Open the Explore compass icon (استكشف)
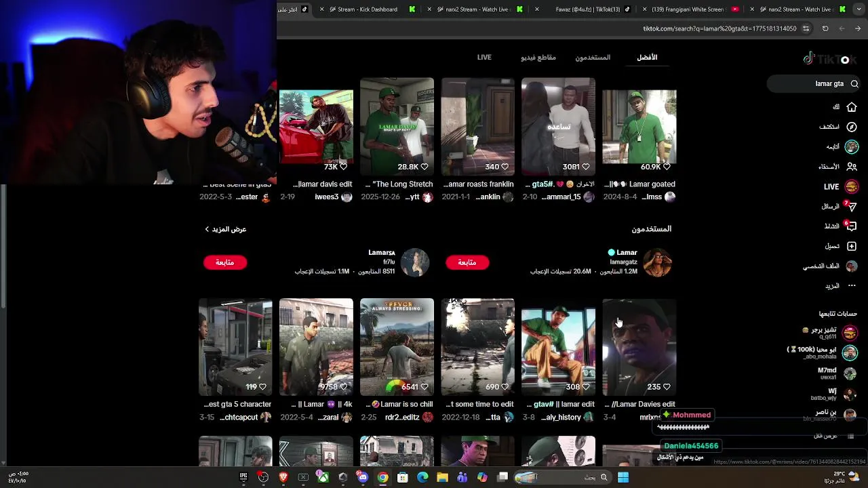 [852, 127]
